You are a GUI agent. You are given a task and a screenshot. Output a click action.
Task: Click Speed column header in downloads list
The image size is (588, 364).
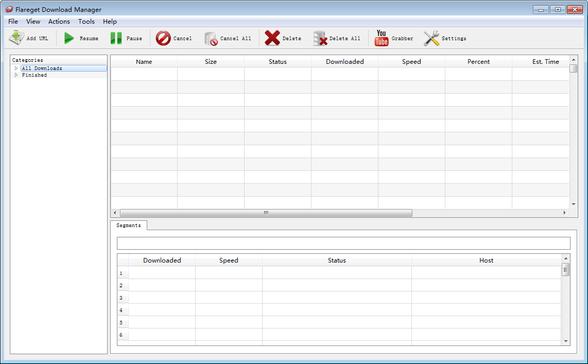coord(411,61)
